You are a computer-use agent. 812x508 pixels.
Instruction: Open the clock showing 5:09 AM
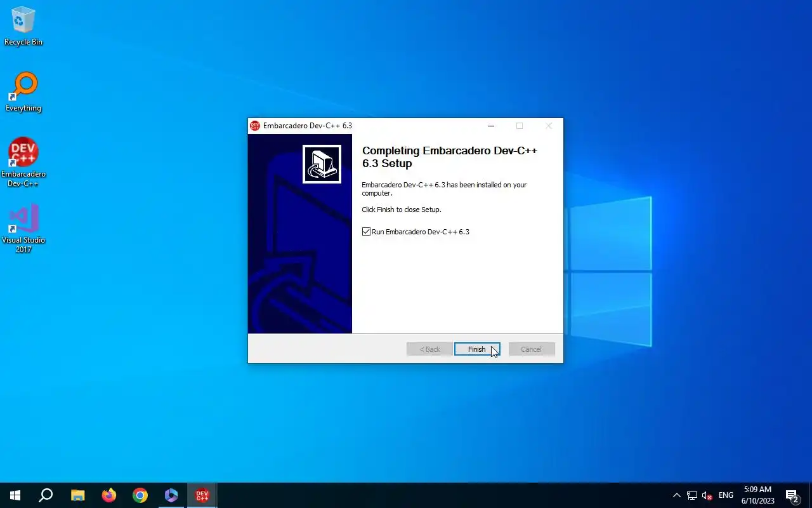(x=757, y=495)
